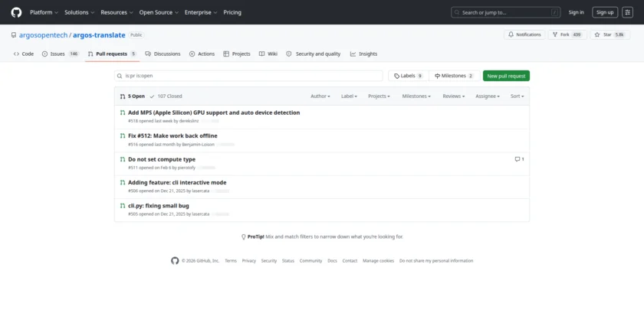Open the Milestones filter dropdown
The height and width of the screenshot is (310, 644).
tap(416, 96)
